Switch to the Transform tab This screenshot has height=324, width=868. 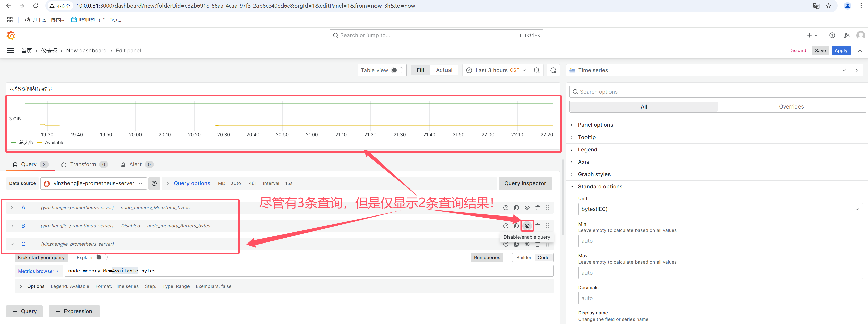84,164
